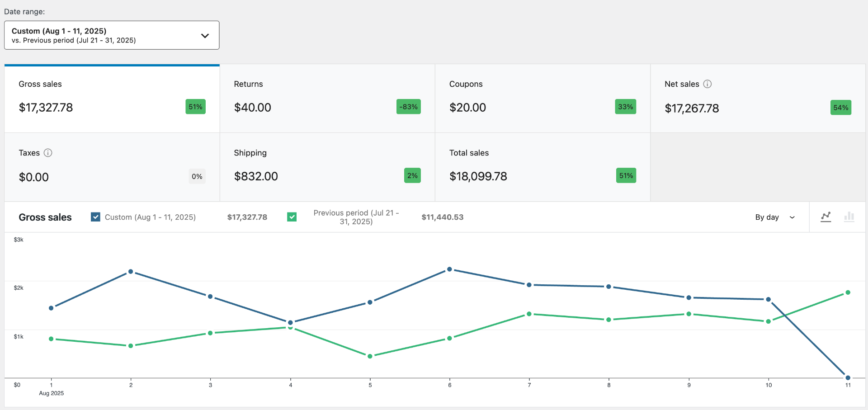
Task: Click the green data point for day 11
Action: pyautogui.click(x=848, y=292)
